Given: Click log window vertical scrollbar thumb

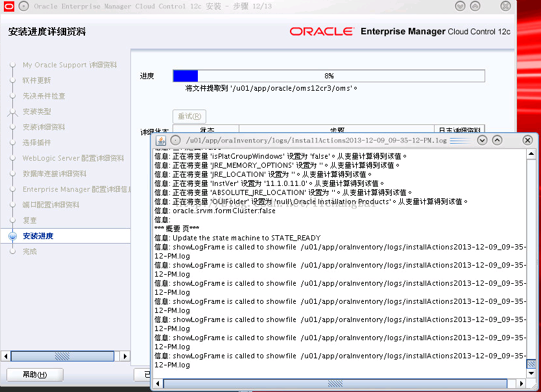Looking at the screenshot, I should click(531, 363).
